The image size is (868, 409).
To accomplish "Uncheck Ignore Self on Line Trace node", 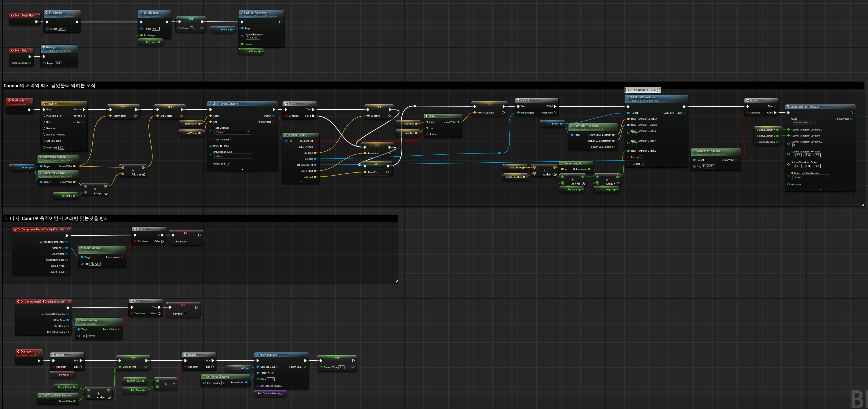I will [228, 164].
